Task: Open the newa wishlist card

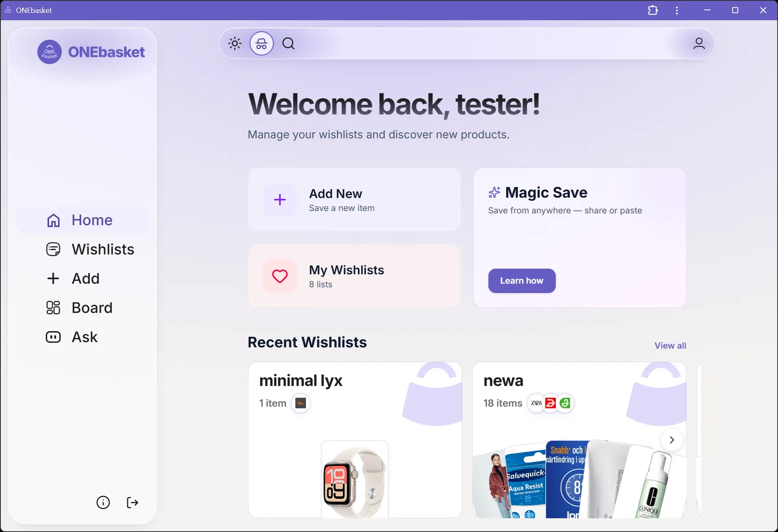Action: 579,440
